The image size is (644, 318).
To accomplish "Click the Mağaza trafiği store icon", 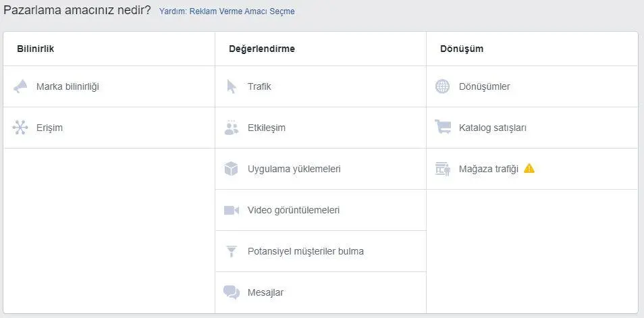I will click(442, 169).
